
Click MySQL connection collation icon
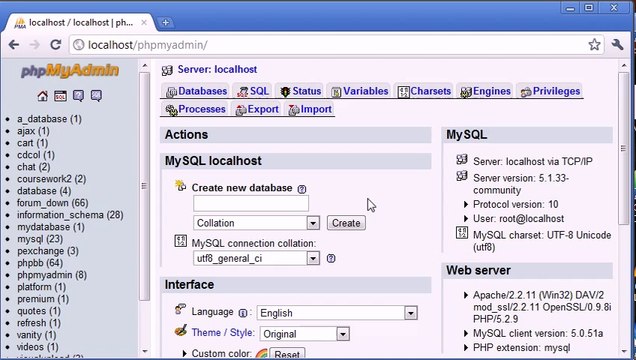point(180,241)
